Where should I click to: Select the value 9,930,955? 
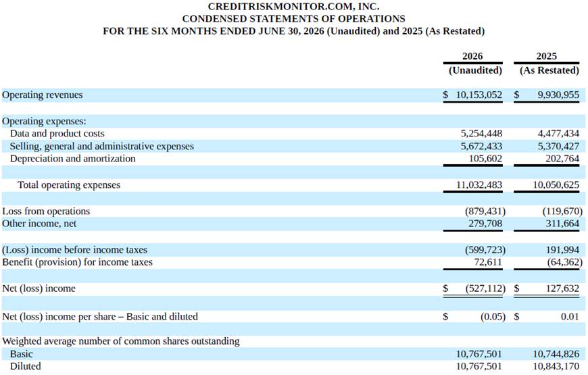[x=558, y=95]
